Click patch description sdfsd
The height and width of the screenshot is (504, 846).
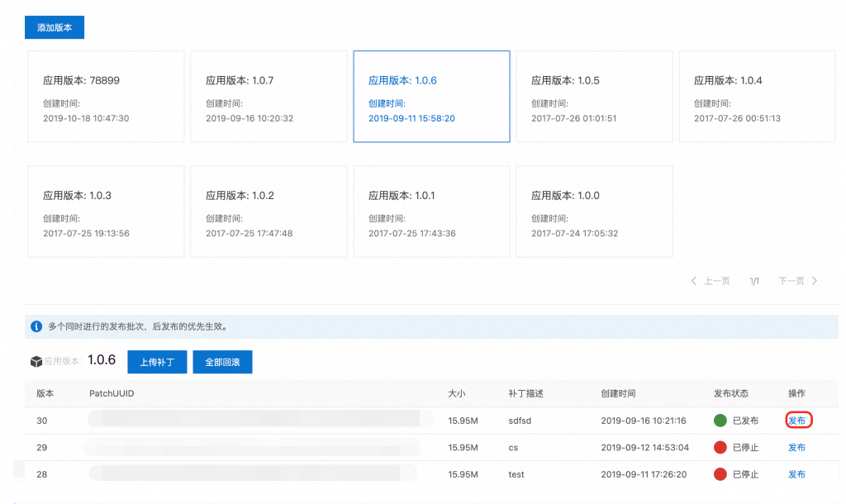(520, 421)
